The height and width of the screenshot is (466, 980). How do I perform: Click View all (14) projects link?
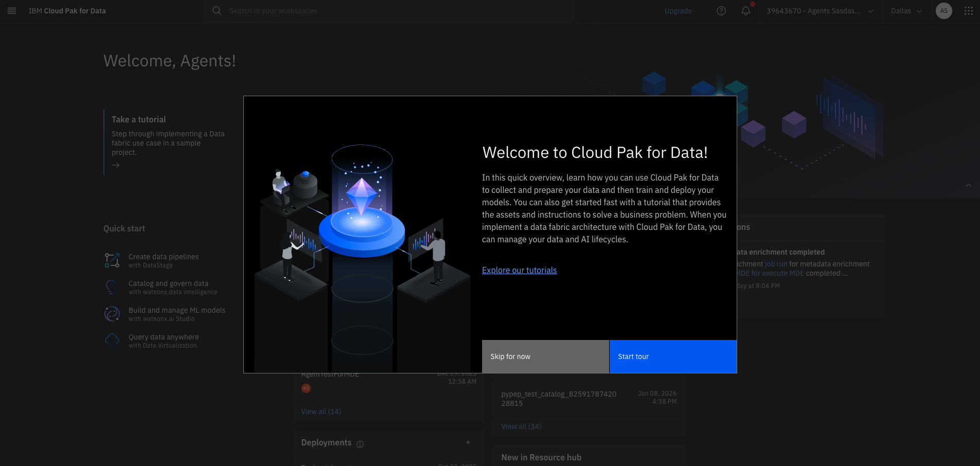click(x=321, y=411)
